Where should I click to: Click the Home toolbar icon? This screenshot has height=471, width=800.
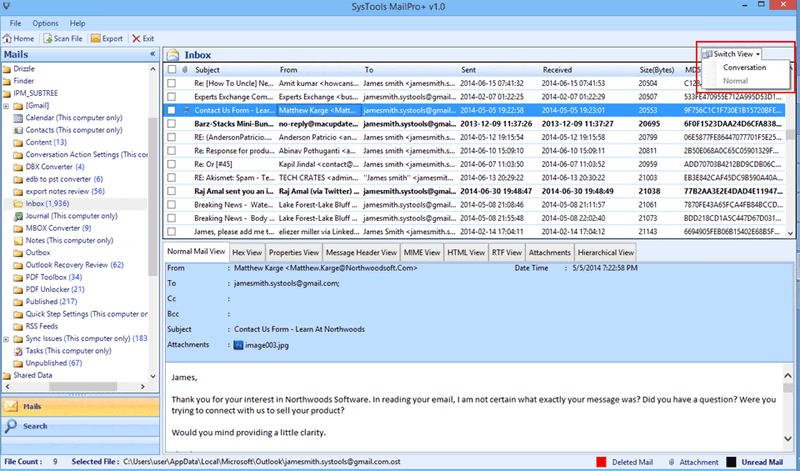click(7, 38)
